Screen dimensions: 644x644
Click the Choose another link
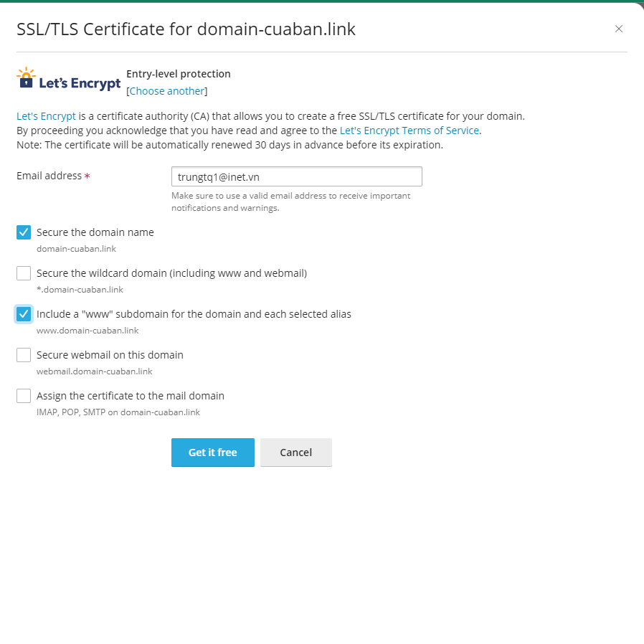click(167, 91)
